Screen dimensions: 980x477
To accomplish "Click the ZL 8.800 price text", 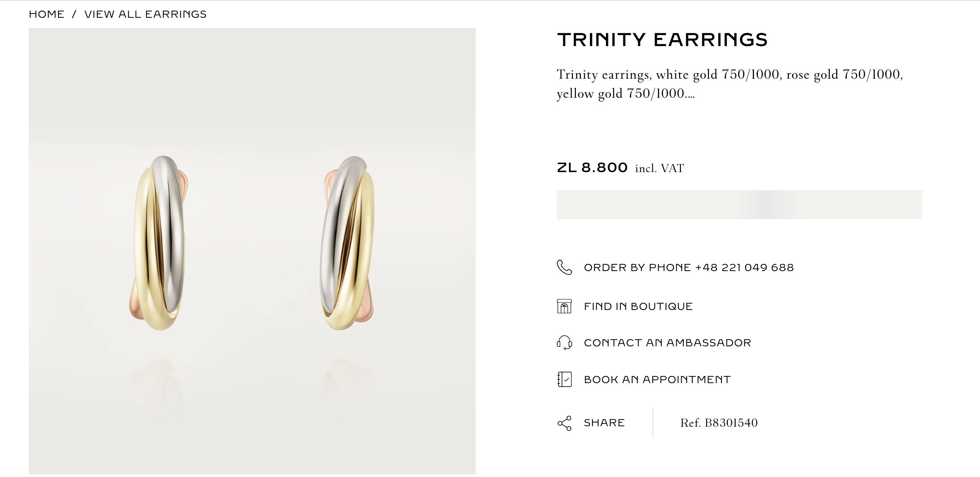I will click(x=592, y=168).
